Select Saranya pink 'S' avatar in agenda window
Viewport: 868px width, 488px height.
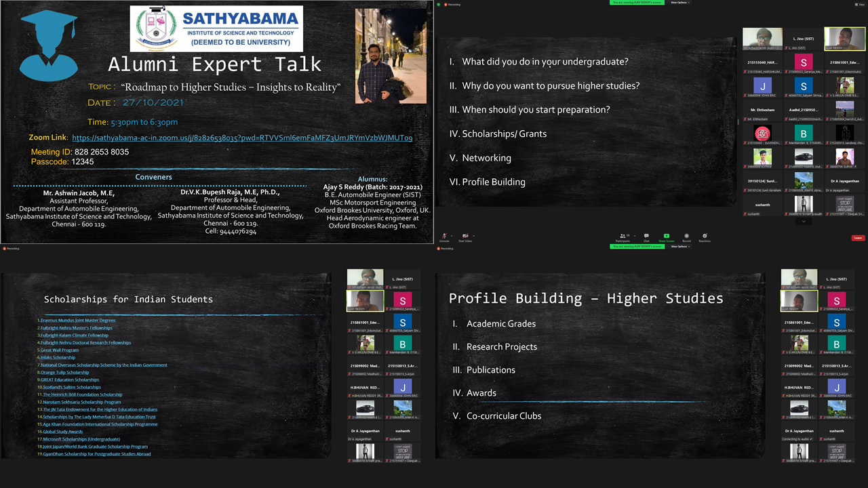(803, 63)
